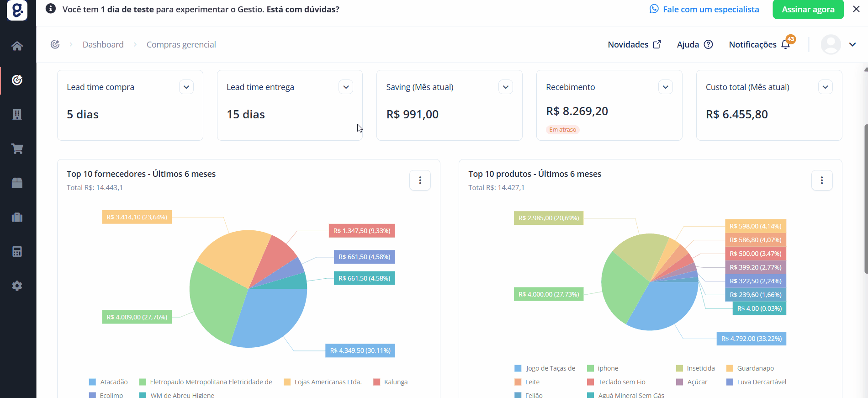This screenshot has width=868, height=398.
Task: Open the calculator sidebar icon
Action: click(x=17, y=251)
